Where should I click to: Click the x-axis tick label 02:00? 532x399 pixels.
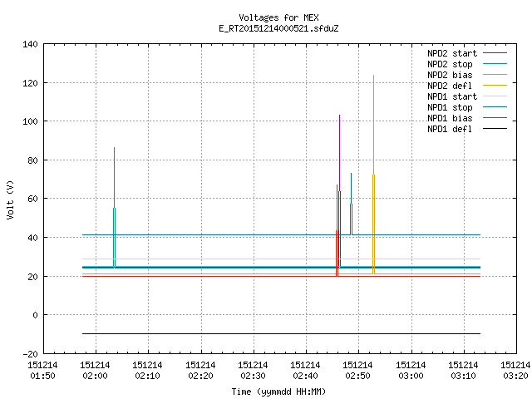95,376
